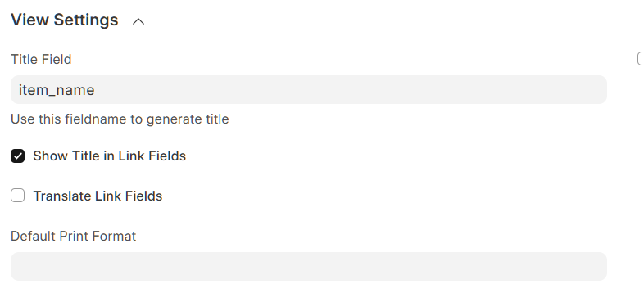Click the View Settings section heading
The width and height of the screenshot is (644, 302).
coord(65,20)
